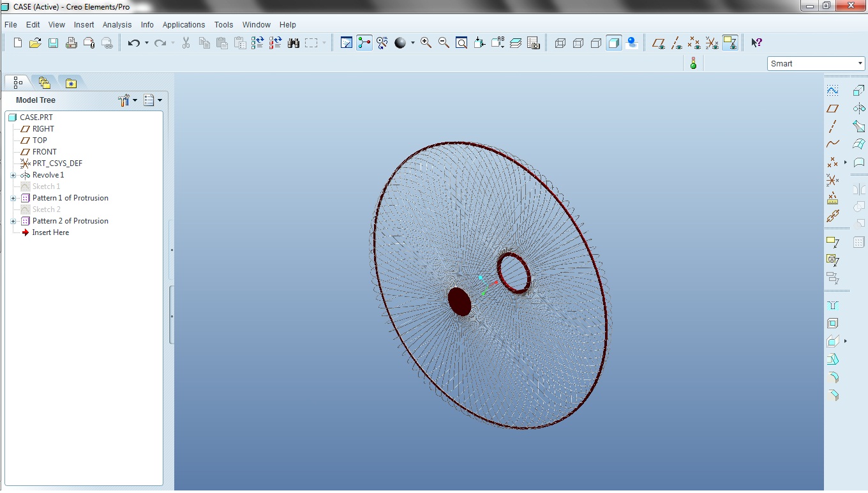Toggle datum planes visibility
This screenshot has height=493, width=868.
click(659, 43)
